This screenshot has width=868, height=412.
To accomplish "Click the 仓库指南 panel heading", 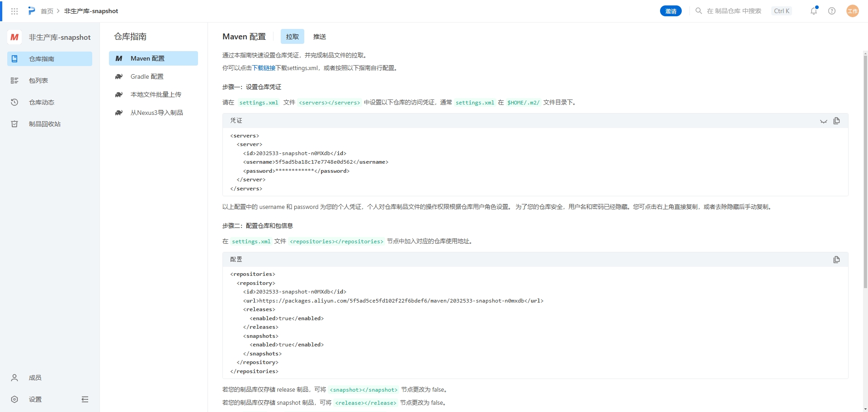I will pos(130,37).
